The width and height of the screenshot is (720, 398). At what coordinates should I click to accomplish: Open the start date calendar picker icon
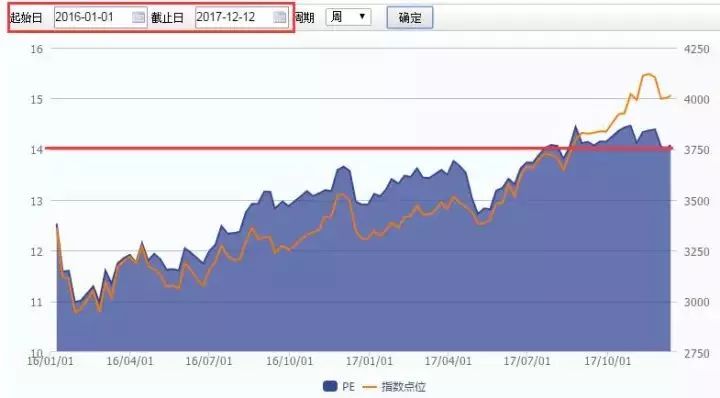click(x=138, y=17)
